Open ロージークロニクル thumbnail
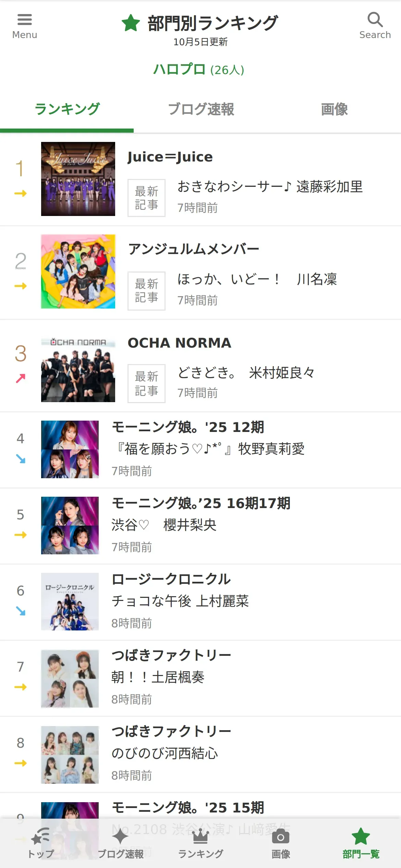The height and width of the screenshot is (868, 401). [x=70, y=601]
